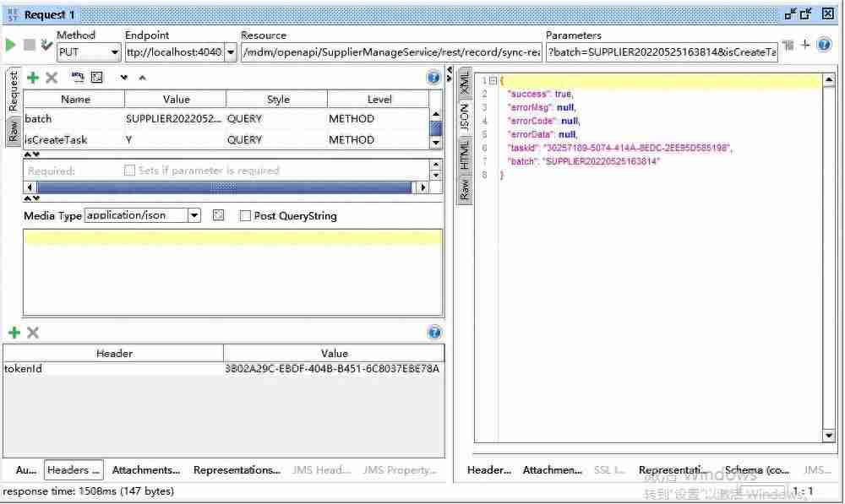Screen dimensions: 845x504
Task: Remove the selected parameter with the X icon
Action: tap(52, 78)
